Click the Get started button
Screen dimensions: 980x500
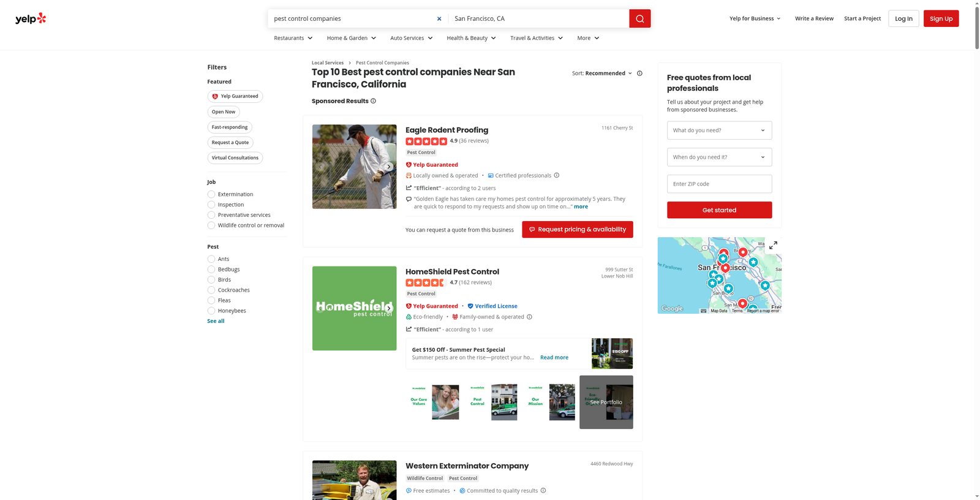click(719, 210)
